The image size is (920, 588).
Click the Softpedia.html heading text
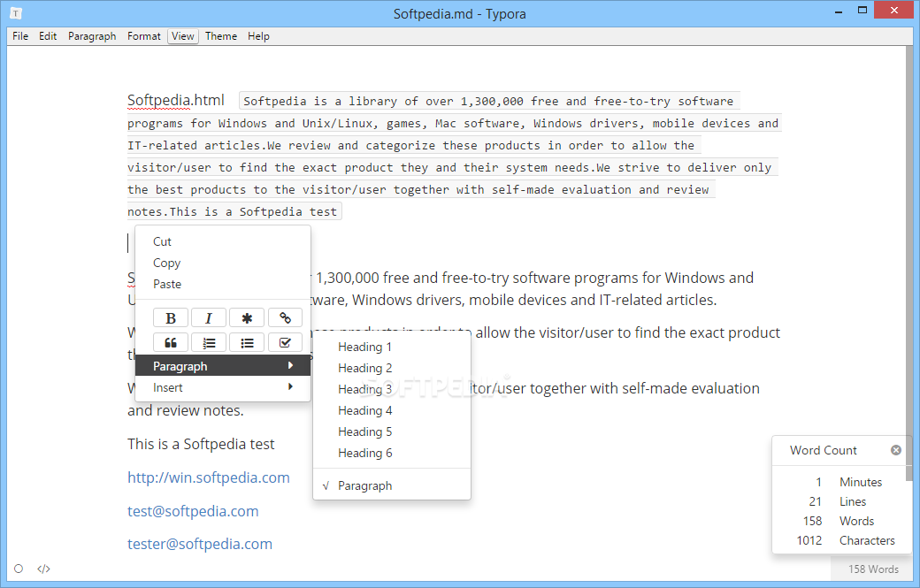click(175, 100)
